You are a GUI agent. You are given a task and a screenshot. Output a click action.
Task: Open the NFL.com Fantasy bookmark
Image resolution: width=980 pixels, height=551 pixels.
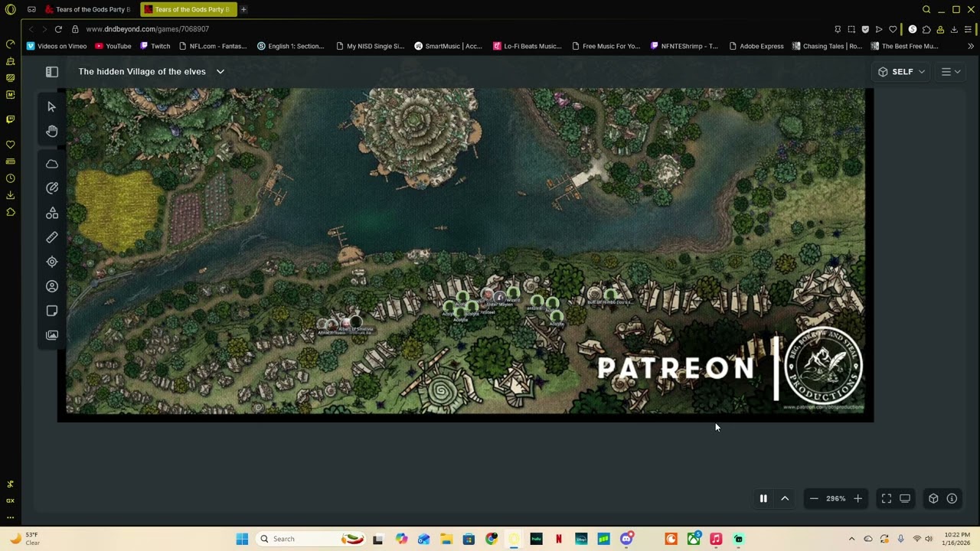point(213,46)
